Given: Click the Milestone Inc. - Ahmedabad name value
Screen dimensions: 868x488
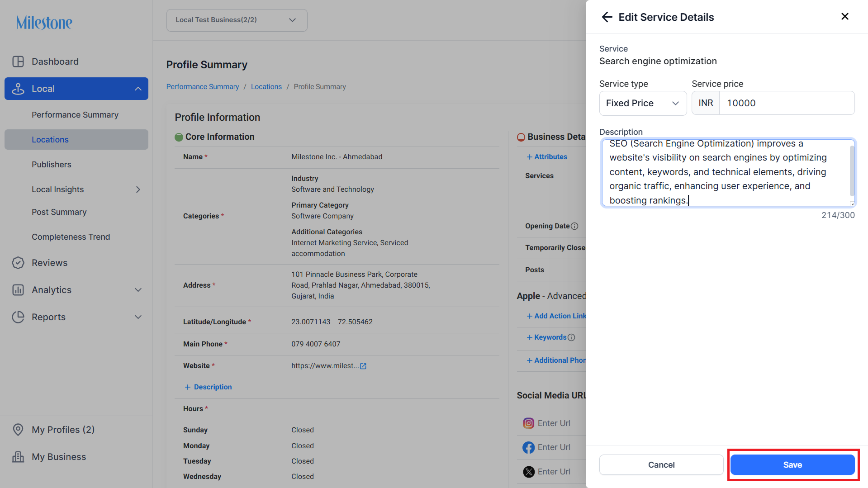Looking at the screenshot, I should pyautogui.click(x=337, y=157).
